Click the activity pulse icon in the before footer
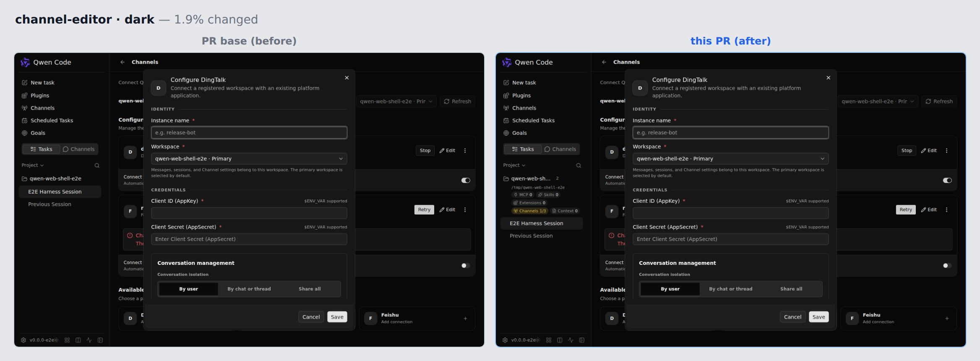 tap(89, 340)
